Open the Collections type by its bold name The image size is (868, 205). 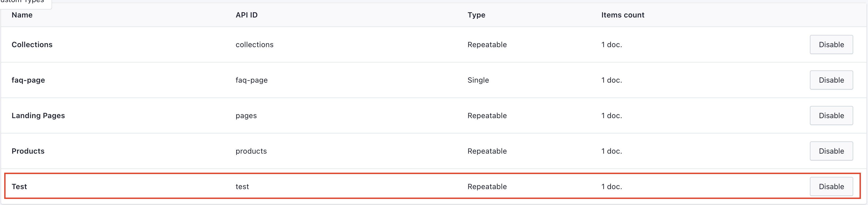(32, 44)
